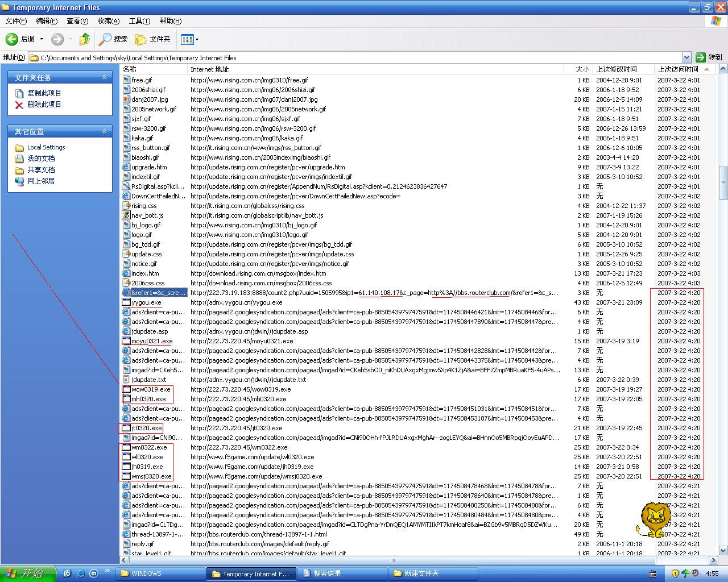Open the File (文件) menu
Viewport: 728px width, 582px height.
[16, 21]
